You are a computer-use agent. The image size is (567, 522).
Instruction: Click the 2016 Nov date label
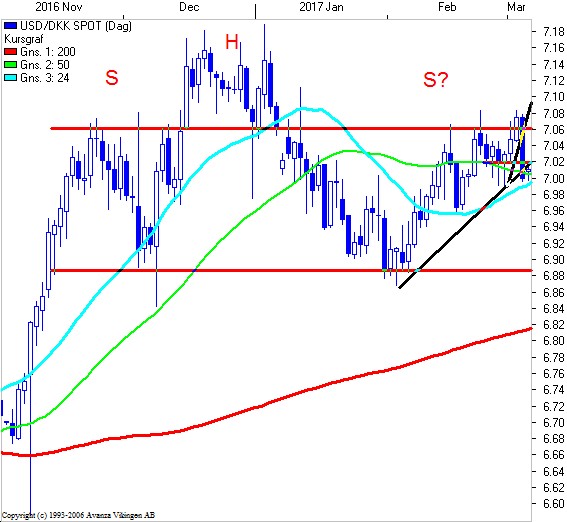[x=59, y=7]
